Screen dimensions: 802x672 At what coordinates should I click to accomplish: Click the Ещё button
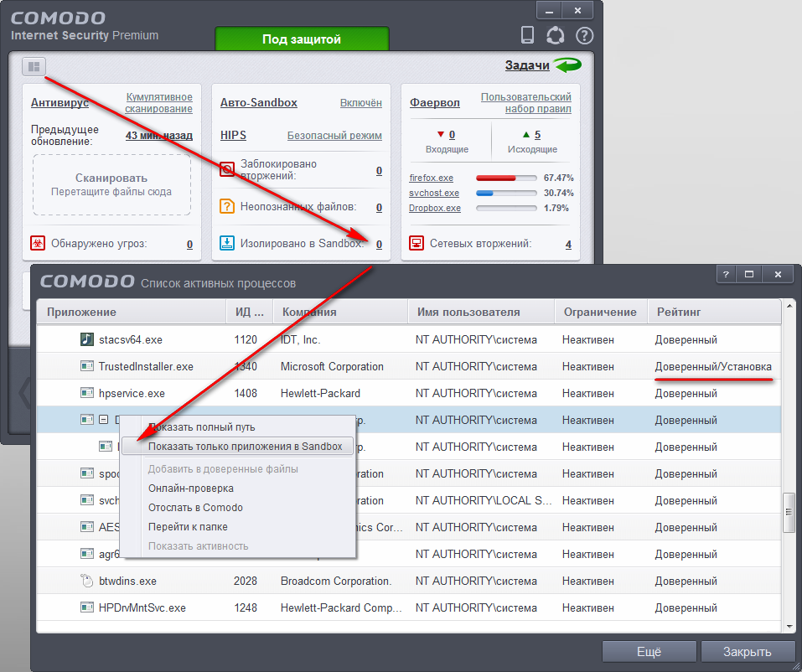(x=649, y=652)
